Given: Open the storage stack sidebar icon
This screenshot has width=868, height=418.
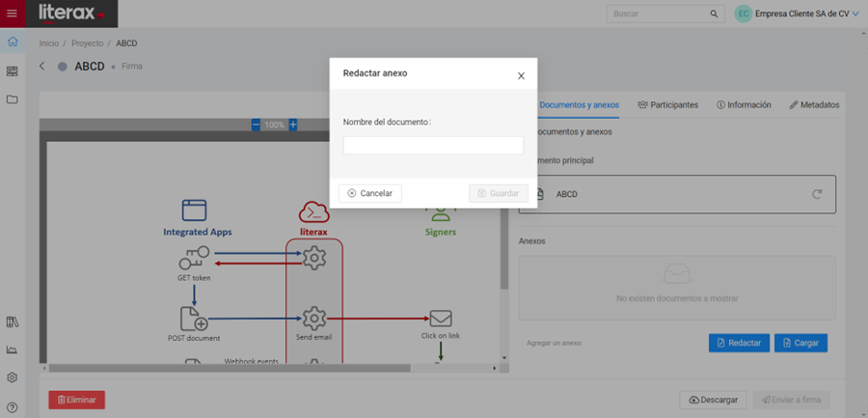Looking at the screenshot, I should 13,71.
